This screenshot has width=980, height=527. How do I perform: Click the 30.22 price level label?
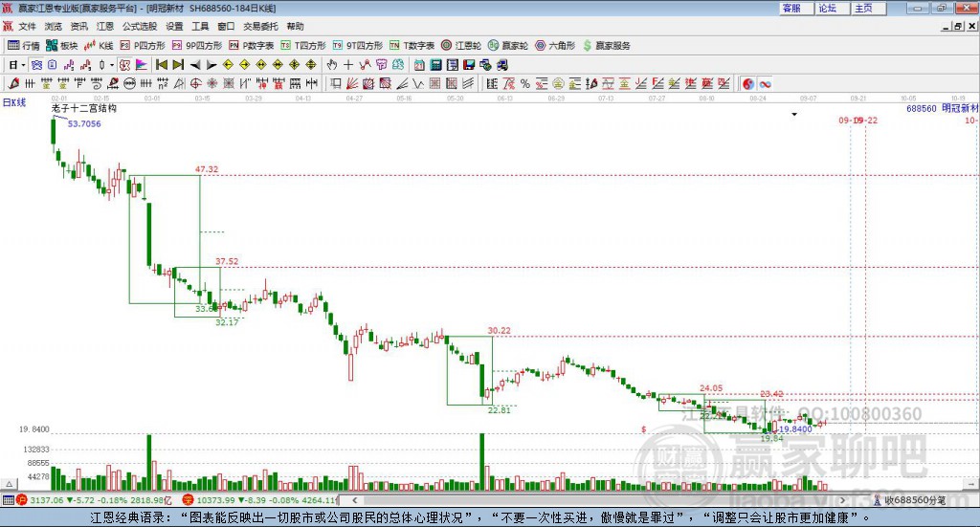pos(500,330)
